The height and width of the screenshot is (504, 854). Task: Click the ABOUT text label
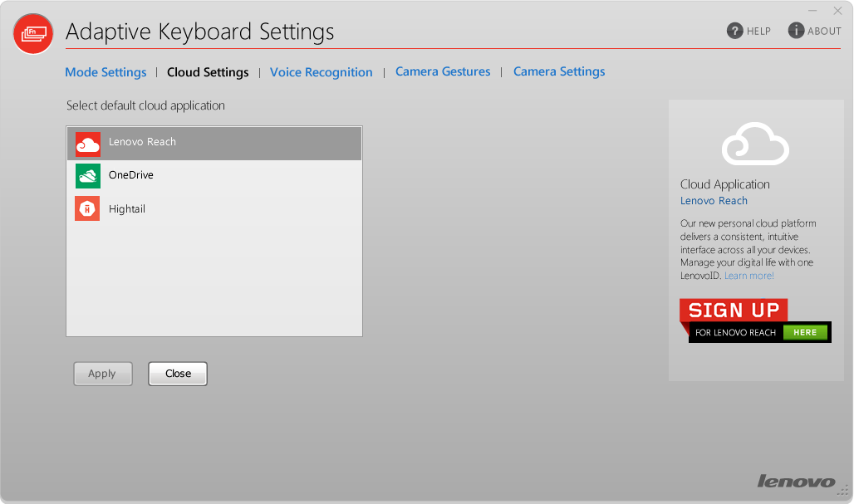pos(824,32)
